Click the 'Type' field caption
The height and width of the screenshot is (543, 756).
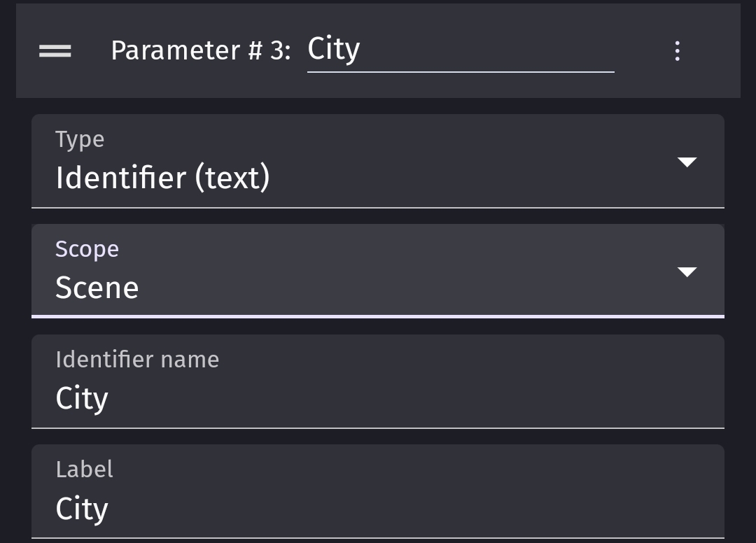80,140
